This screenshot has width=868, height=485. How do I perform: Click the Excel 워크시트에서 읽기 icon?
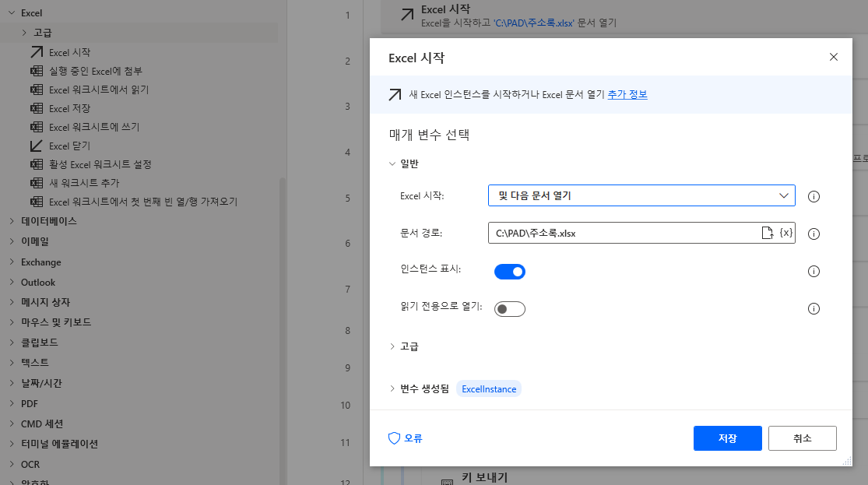pyautogui.click(x=37, y=90)
